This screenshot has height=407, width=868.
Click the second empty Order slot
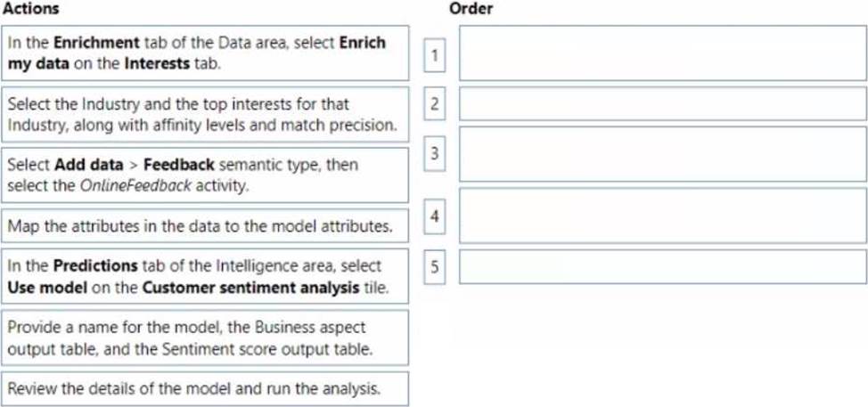[663, 103]
